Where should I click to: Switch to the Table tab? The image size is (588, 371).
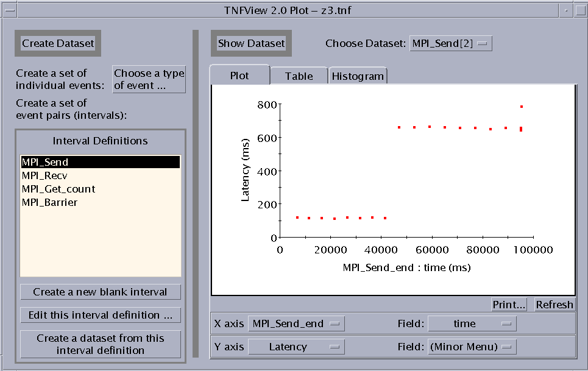coord(299,76)
